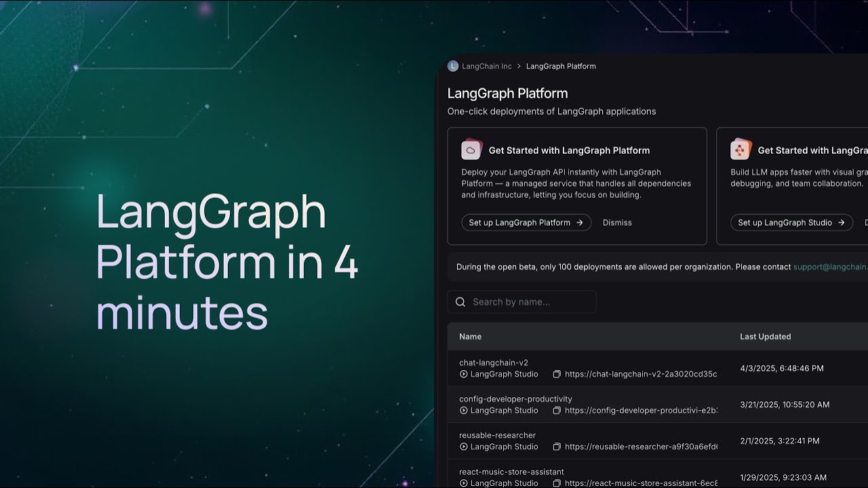Open LangChain Inc breadcrumb link
The width and height of the screenshot is (868, 488).
click(487, 66)
